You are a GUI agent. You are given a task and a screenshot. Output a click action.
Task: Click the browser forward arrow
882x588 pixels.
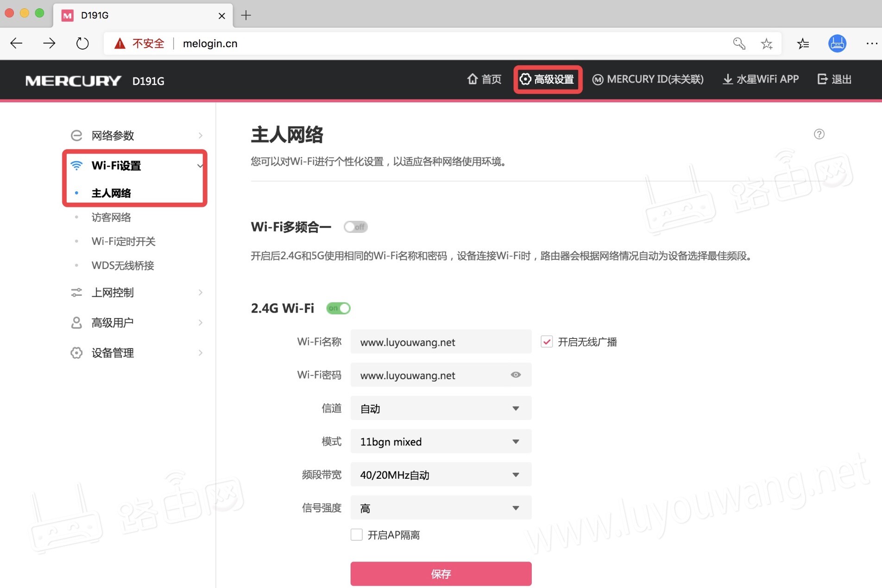click(x=49, y=44)
